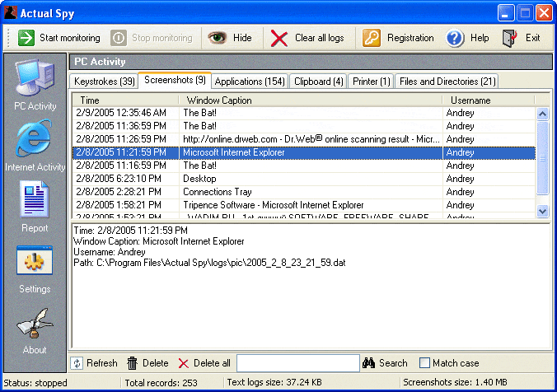Sort by the Username column header

pyautogui.click(x=489, y=100)
